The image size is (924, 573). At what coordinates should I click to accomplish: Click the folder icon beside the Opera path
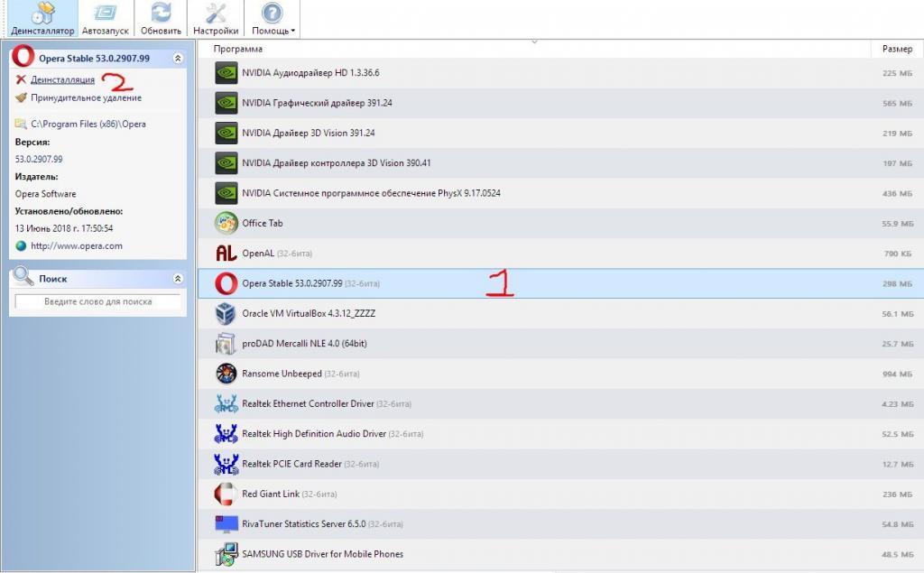coord(22,124)
